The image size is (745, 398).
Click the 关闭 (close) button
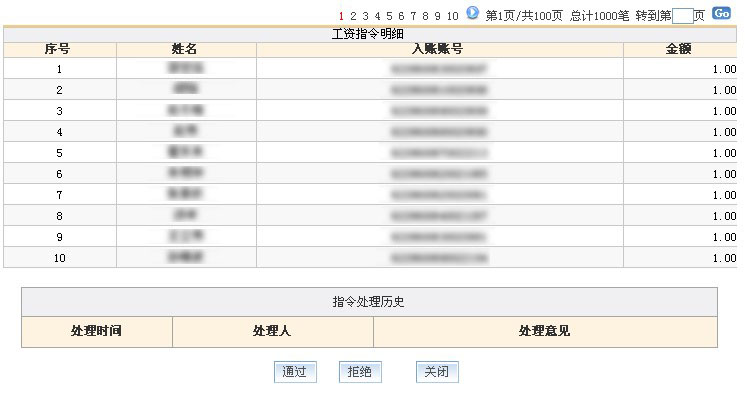coord(437,371)
